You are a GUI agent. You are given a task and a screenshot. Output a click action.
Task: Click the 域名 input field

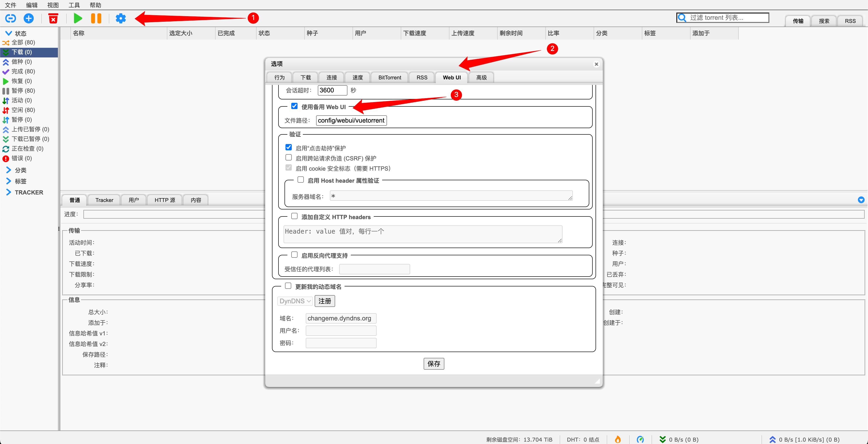pos(341,318)
